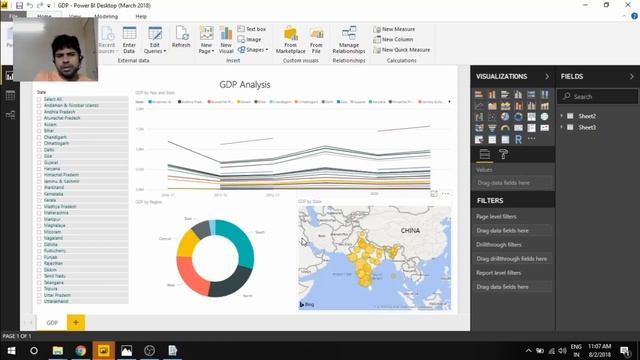Open the Format paint roller tab
640x360 pixels.
504,154
